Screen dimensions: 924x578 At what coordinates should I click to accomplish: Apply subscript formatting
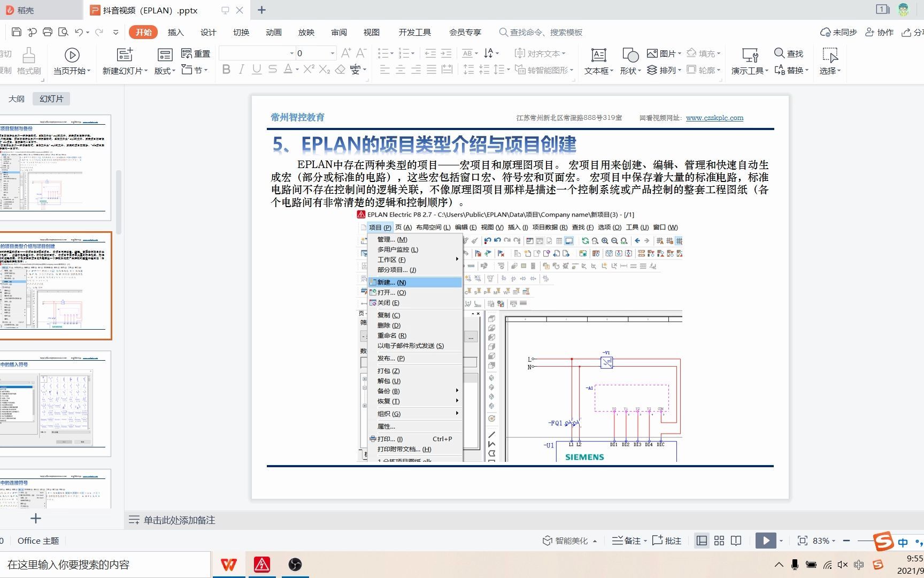tap(324, 70)
